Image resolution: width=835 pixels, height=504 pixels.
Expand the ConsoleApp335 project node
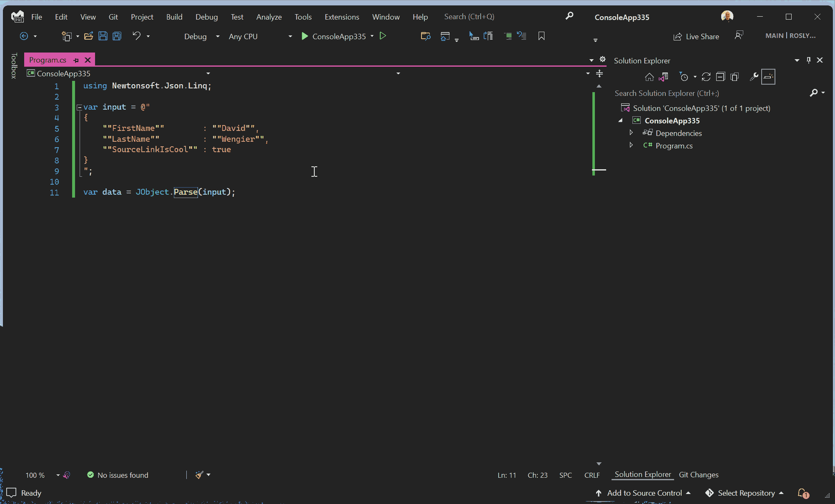[621, 120]
